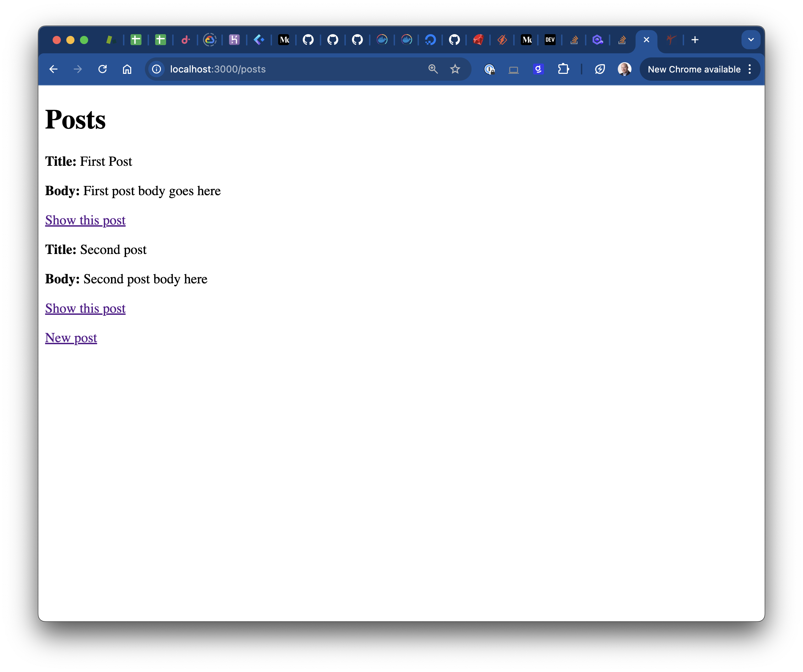Open the 1Password extension icon
803x672 pixels.
pos(489,69)
